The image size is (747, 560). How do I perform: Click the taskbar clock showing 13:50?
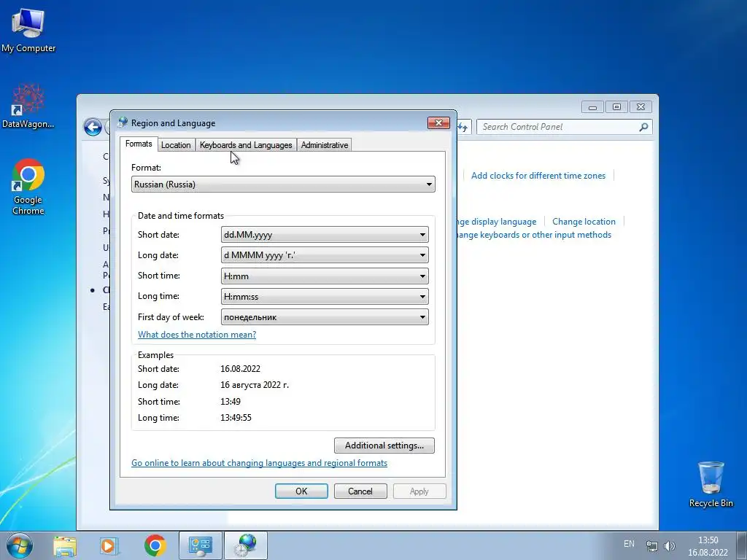click(708, 546)
